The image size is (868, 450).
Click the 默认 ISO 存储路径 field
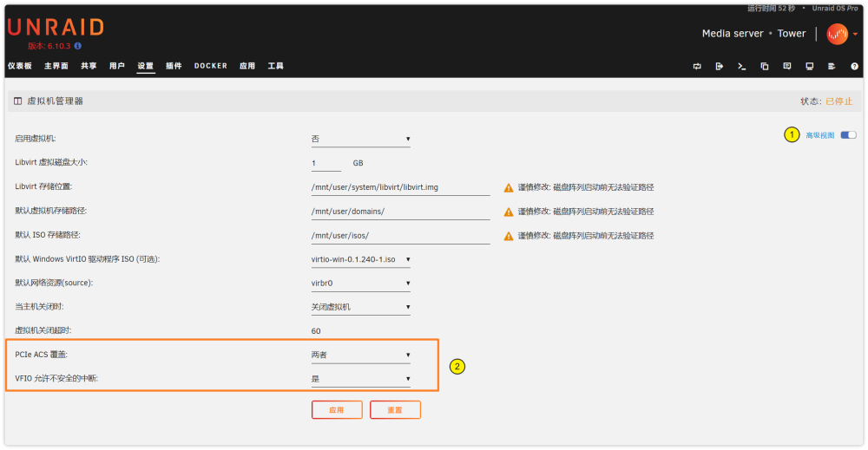400,236
